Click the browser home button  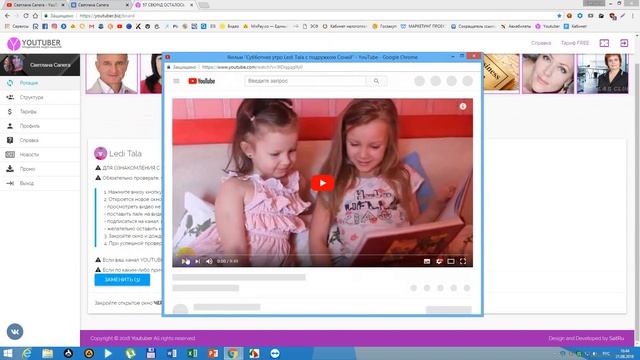click(x=35, y=16)
